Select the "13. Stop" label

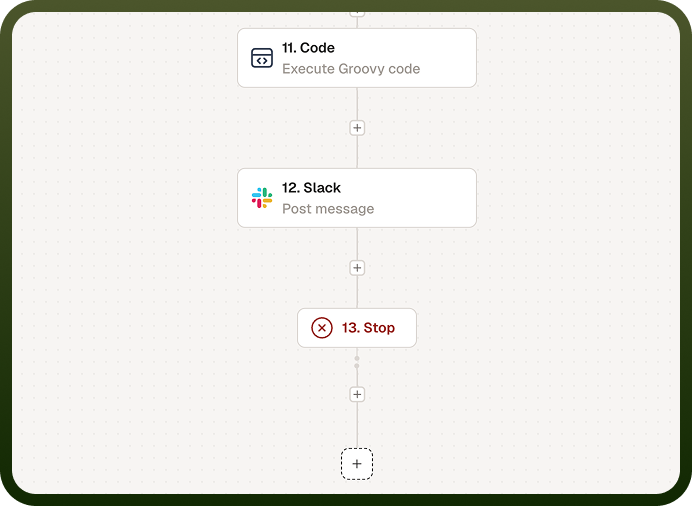click(x=368, y=328)
